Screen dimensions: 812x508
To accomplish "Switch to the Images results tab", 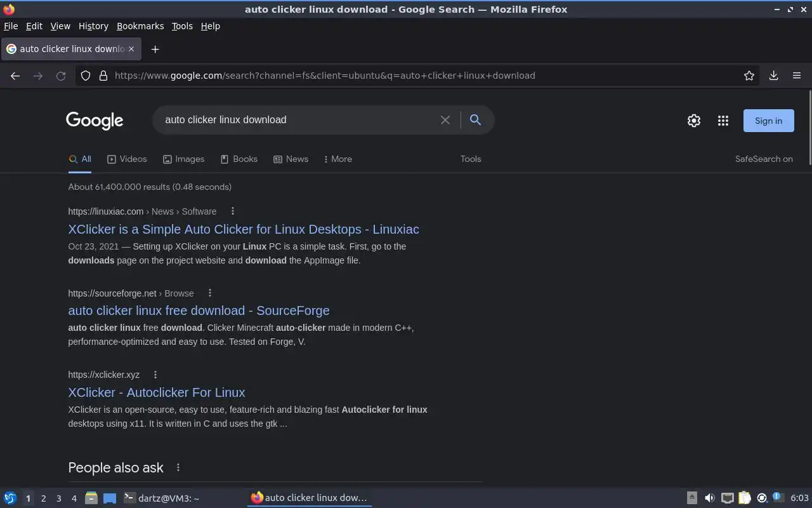I will tap(183, 159).
